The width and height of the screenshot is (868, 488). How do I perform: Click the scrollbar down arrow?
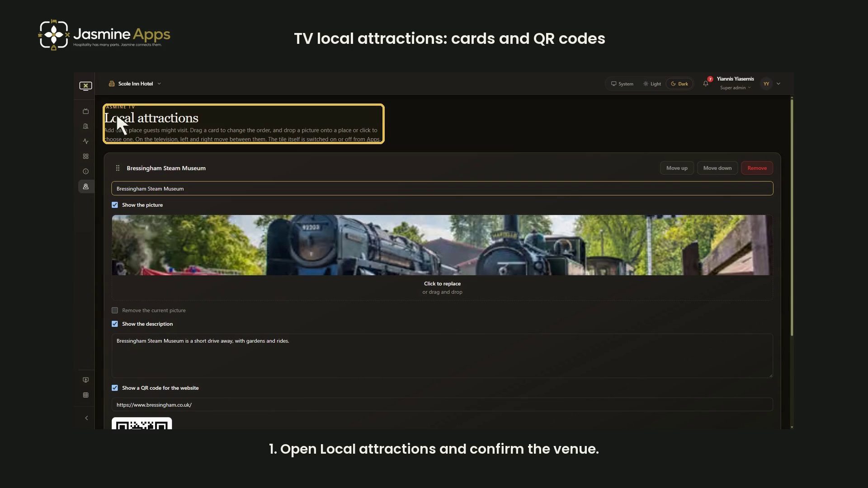click(792, 427)
